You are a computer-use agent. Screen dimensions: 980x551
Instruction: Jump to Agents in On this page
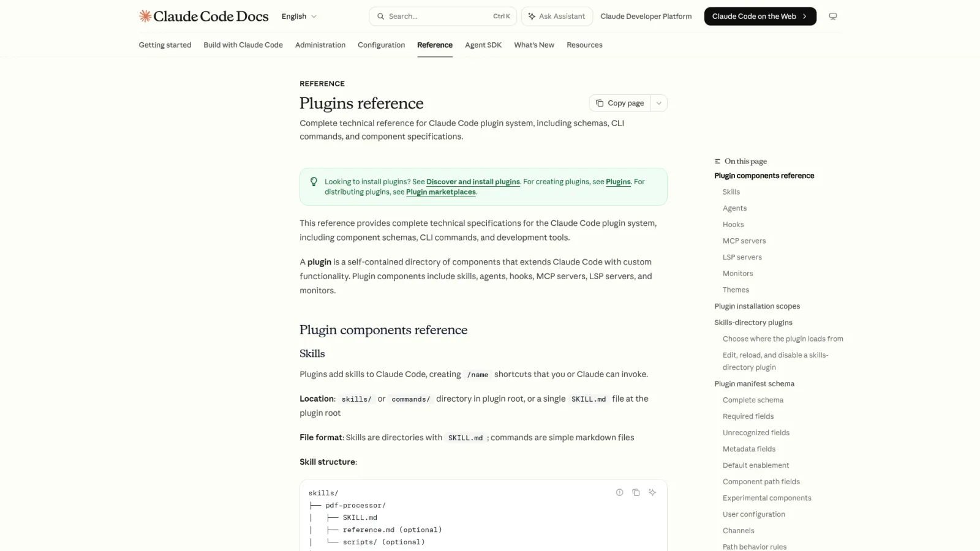click(x=734, y=208)
